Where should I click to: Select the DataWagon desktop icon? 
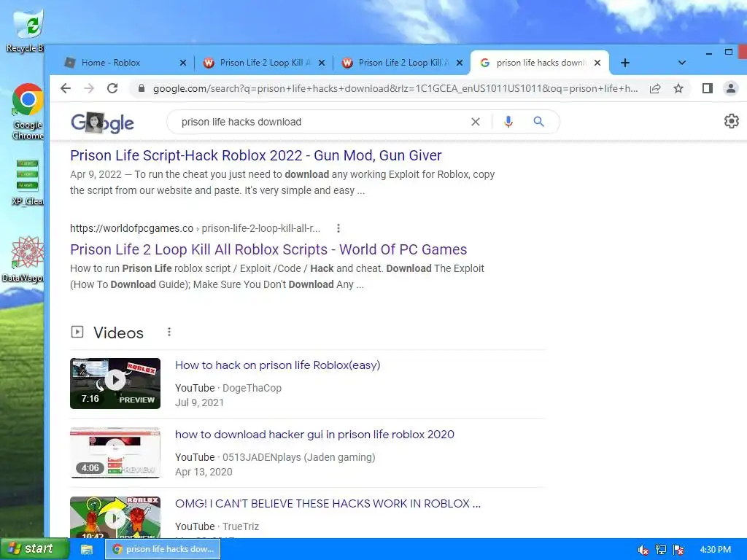tap(24, 259)
